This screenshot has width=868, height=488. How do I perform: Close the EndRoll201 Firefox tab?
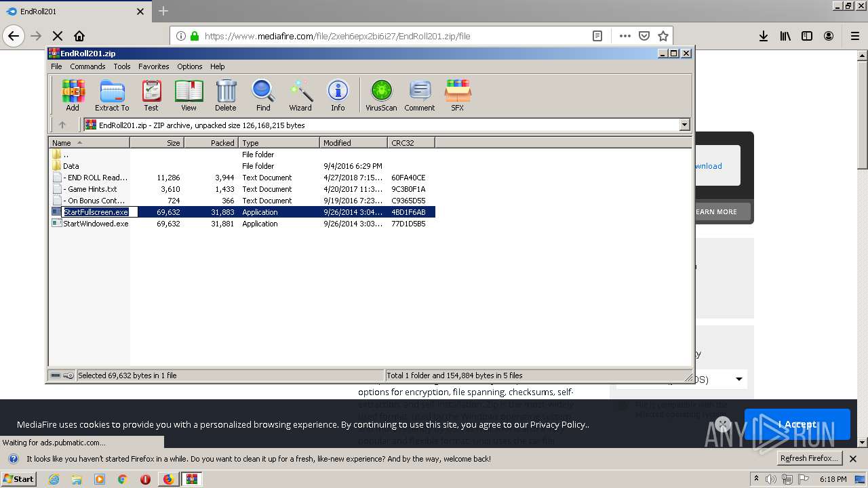click(x=140, y=12)
